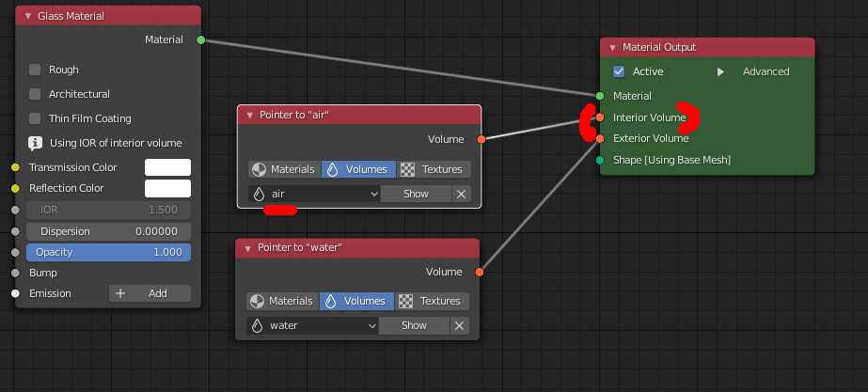This screenshot has height=392, width=868.
Task: Select Volumes tab in air pointer node
Action: [x=358, y=169]
